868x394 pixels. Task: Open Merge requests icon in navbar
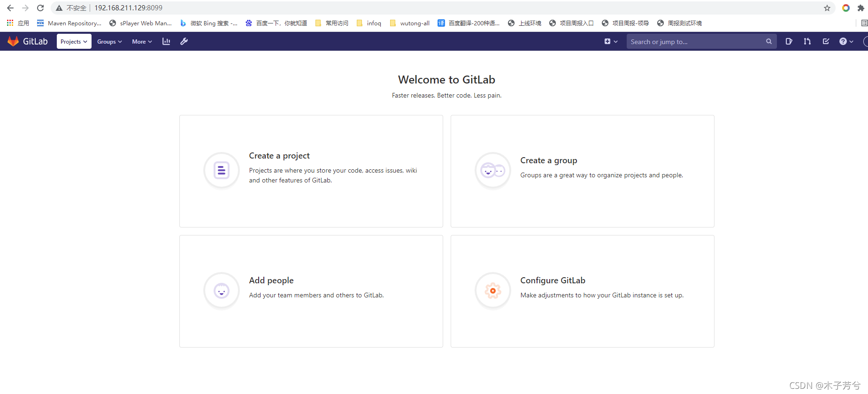807,41
